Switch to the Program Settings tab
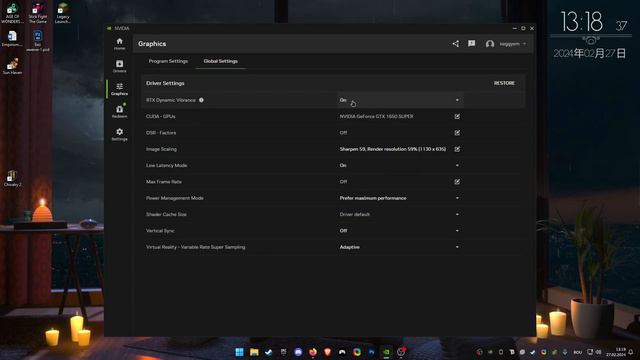Image resolution: width=640 pixels, height=360 pixels. 168,61
